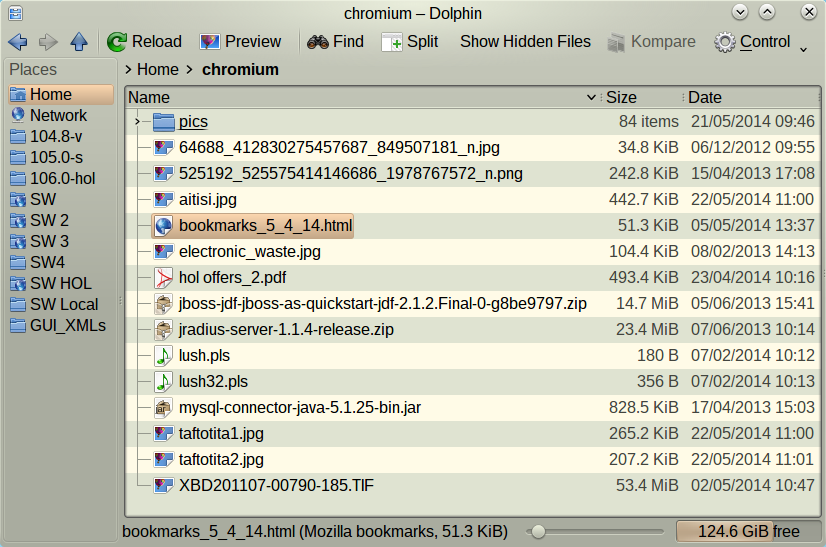The width and height of the screenshot is (826, 547).
Task: Toggle sort order on Name column header
Action: click(x=363, y=97)
